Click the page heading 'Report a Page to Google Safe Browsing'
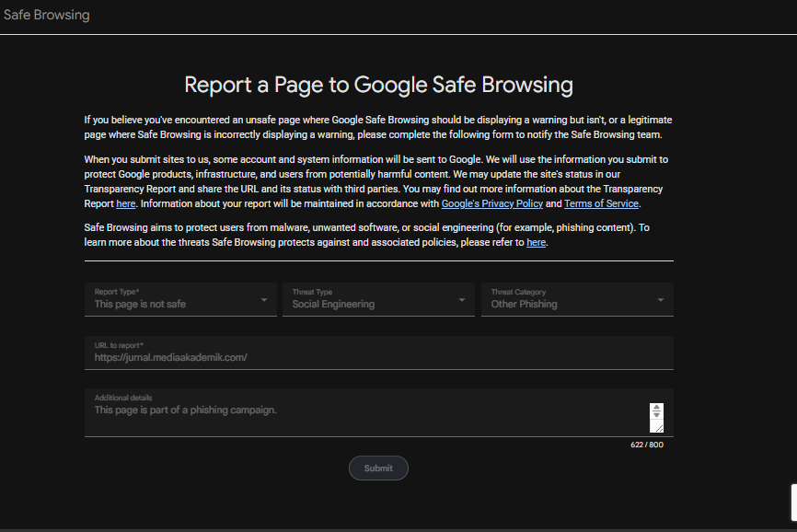Screen dimensions: 797x532 click(x=378, y=85)
